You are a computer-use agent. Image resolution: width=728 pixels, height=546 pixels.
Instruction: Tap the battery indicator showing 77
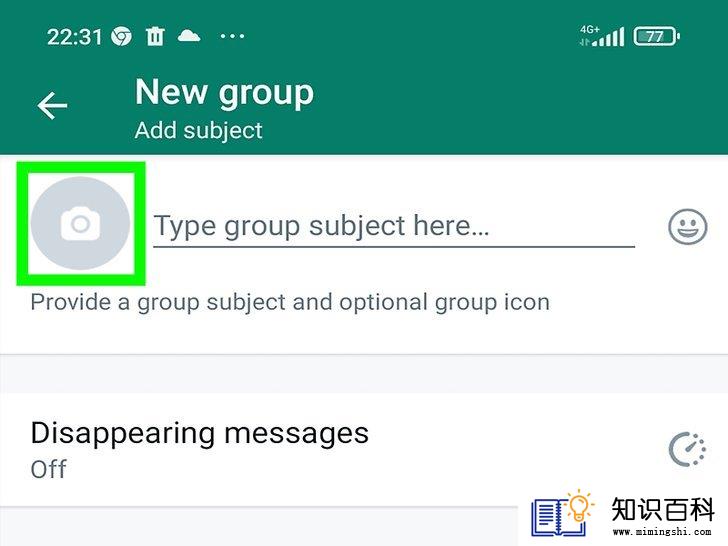(657, 36)
